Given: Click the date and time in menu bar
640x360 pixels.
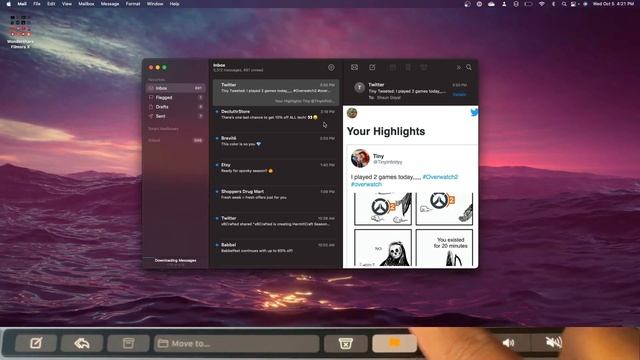Looking at the screenshot, I should [614, 4].
